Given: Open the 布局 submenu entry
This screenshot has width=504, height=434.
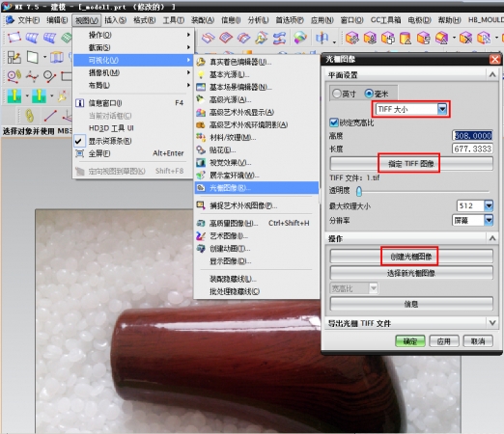Looking at the screenshot, I should coord(133,86).
